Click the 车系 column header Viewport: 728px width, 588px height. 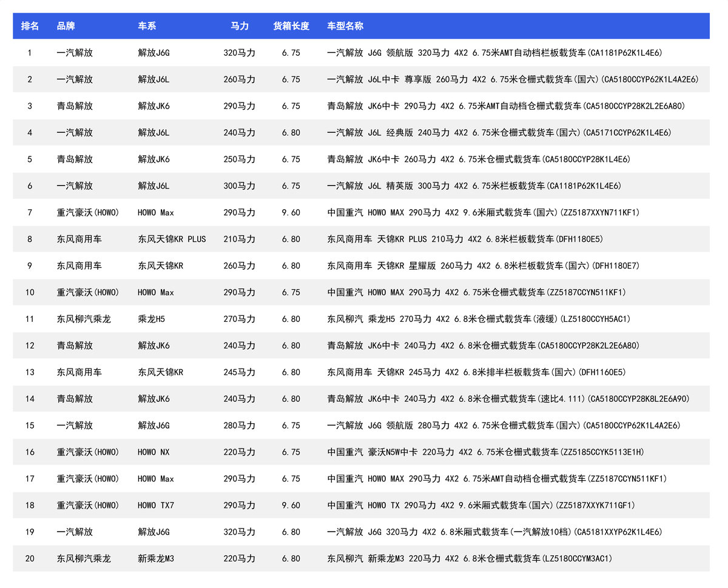(147, 26)
